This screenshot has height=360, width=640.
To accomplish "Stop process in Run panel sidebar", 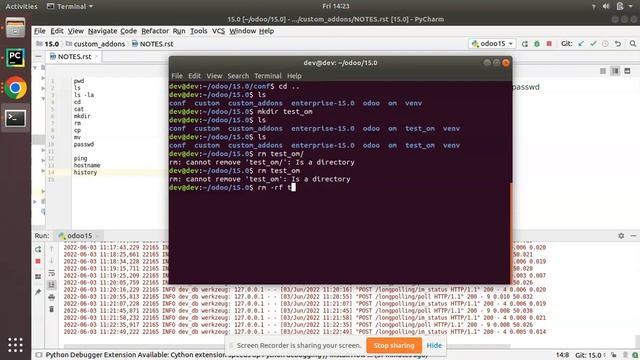I will pyautogui.click(x=38, y=261).
